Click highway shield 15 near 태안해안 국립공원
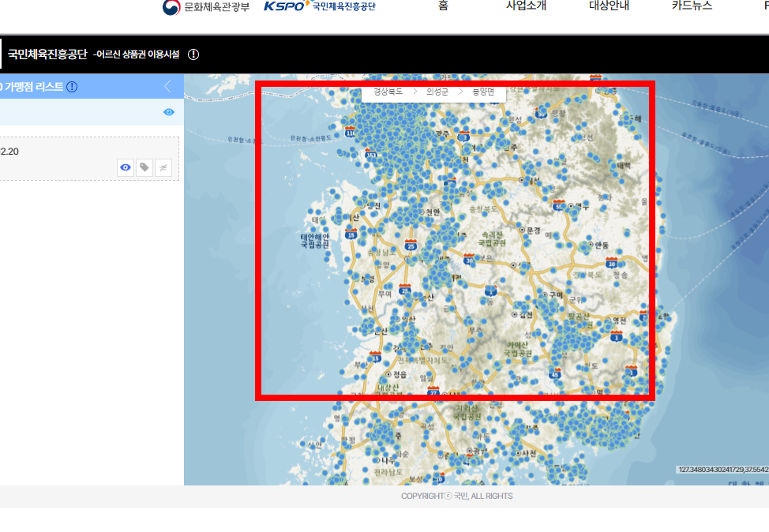Image resolution: width=769 pixels, height=532 pixels. (x=351, y=234)
